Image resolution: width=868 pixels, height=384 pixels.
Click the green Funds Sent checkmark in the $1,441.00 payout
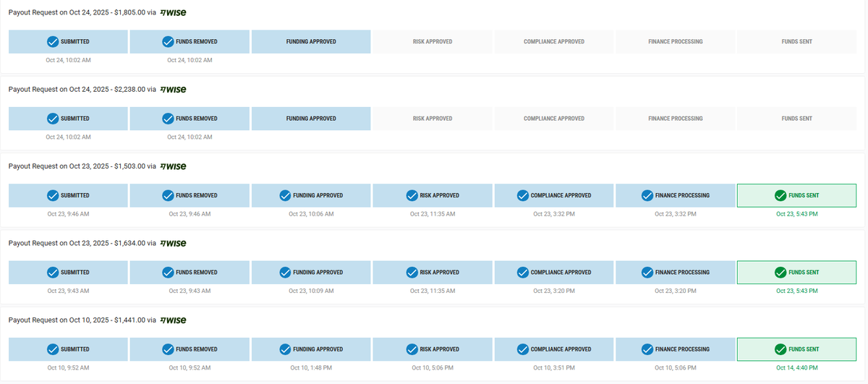(780, 349)
